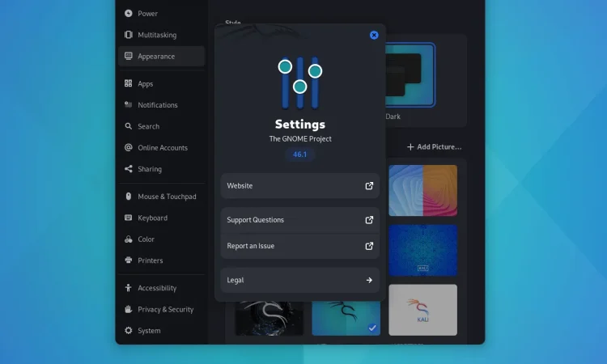Click the plus icon beside Add Picture

(410, 147)
